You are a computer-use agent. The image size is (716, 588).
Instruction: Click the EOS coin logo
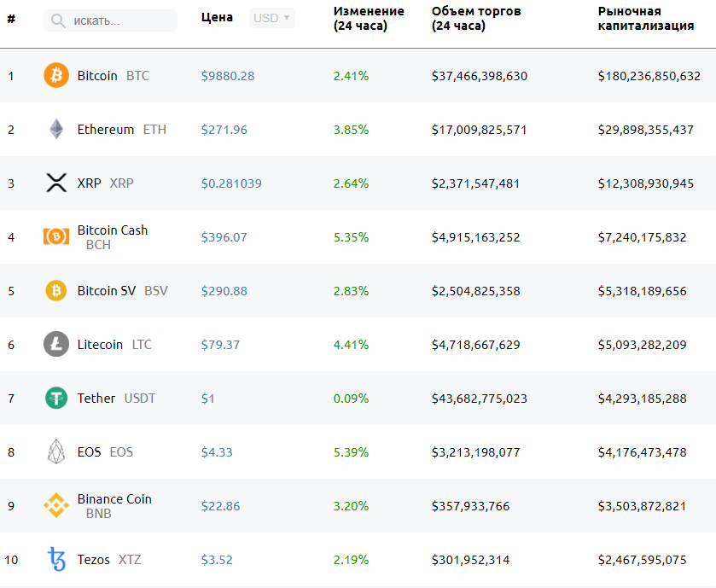[56, 451]
